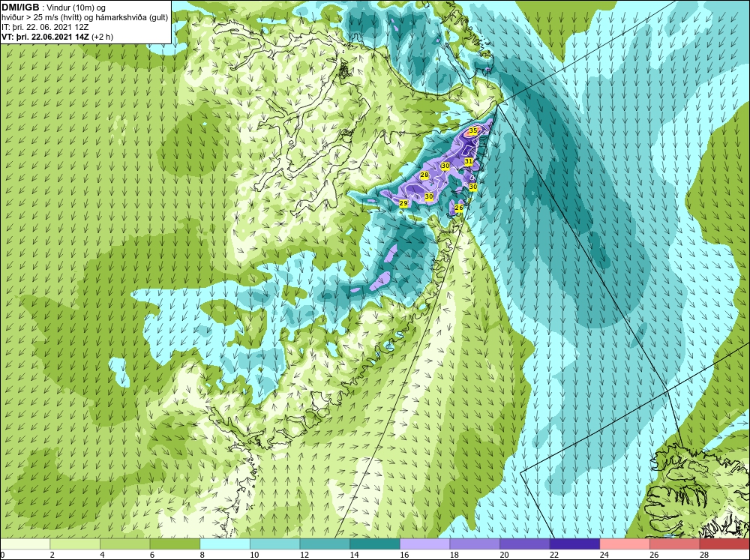This screenshot has height=560, width=750.
Task: Click scale number 2 on the legend
Action: click(x=52, y=555)
